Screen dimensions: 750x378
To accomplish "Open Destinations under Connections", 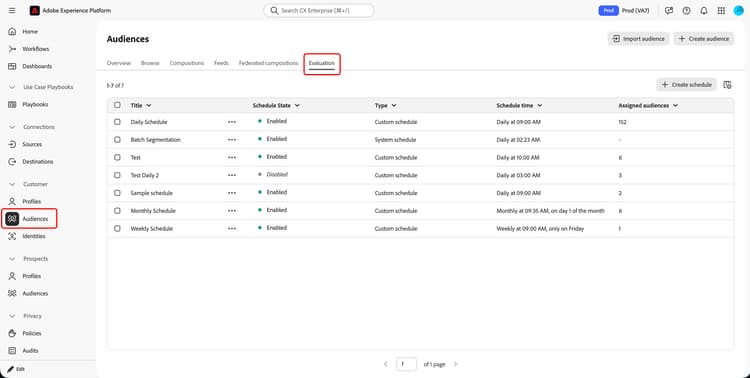I will point(38,162).
